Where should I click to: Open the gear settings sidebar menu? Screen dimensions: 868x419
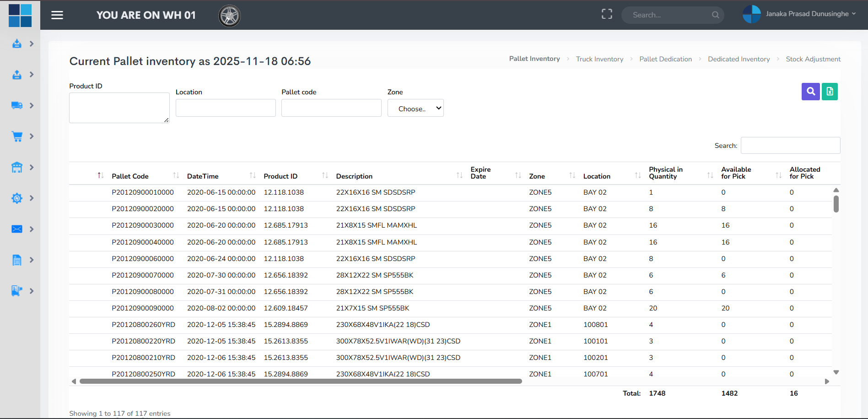tap(17, 198)
